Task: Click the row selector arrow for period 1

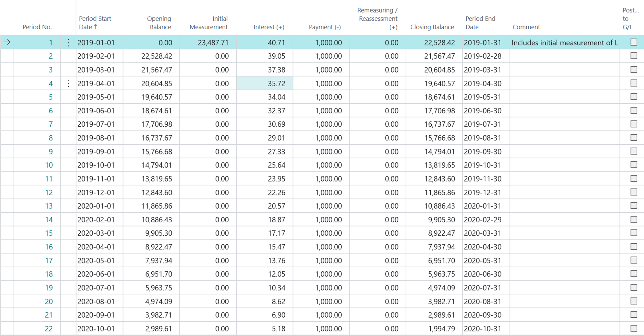Action: coord(7,42)
